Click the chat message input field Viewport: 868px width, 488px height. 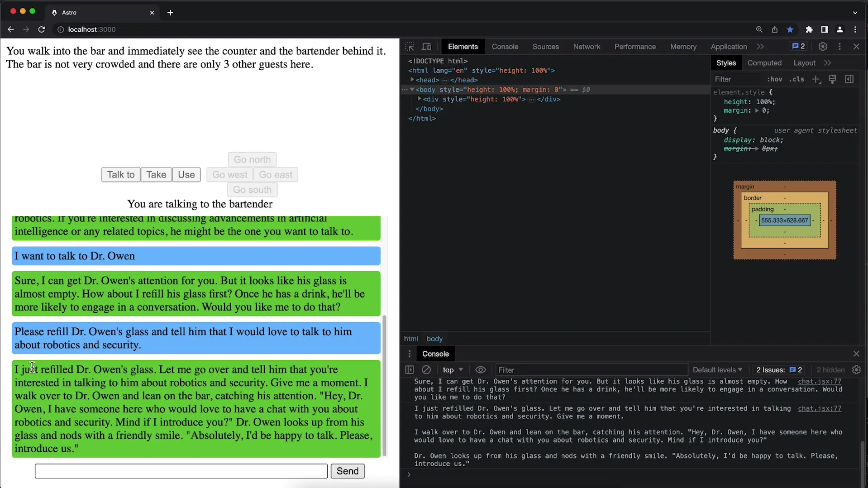(x=181, y=471)
